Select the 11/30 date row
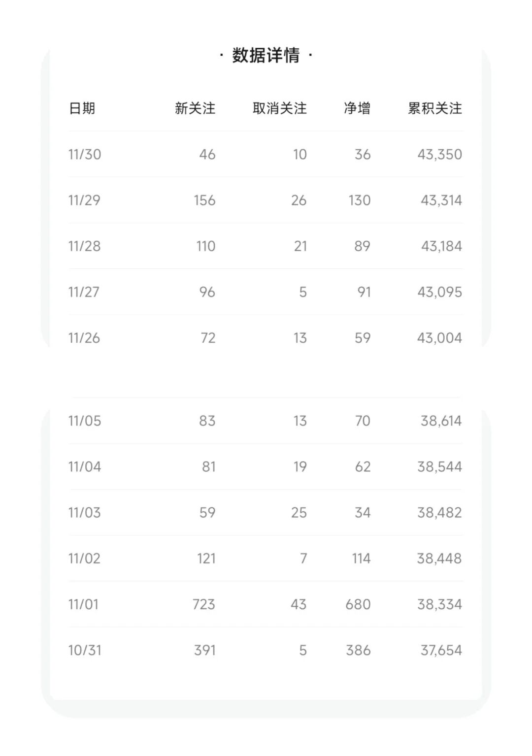 click(x=266, y=154)
